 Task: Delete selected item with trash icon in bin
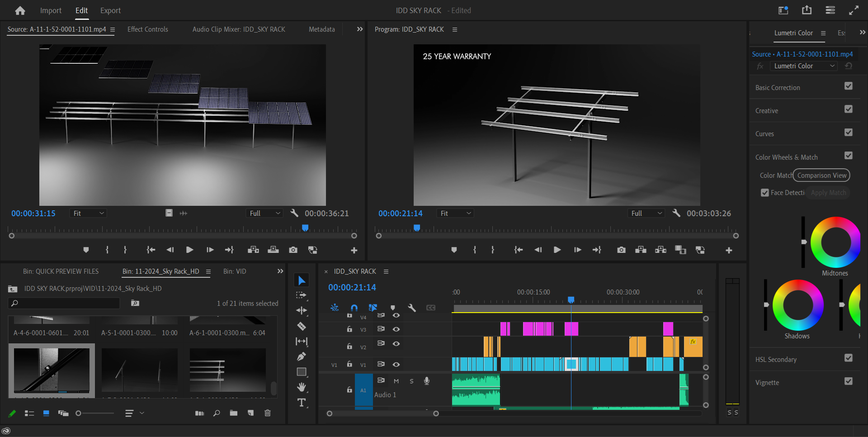(x=268, y=413)
